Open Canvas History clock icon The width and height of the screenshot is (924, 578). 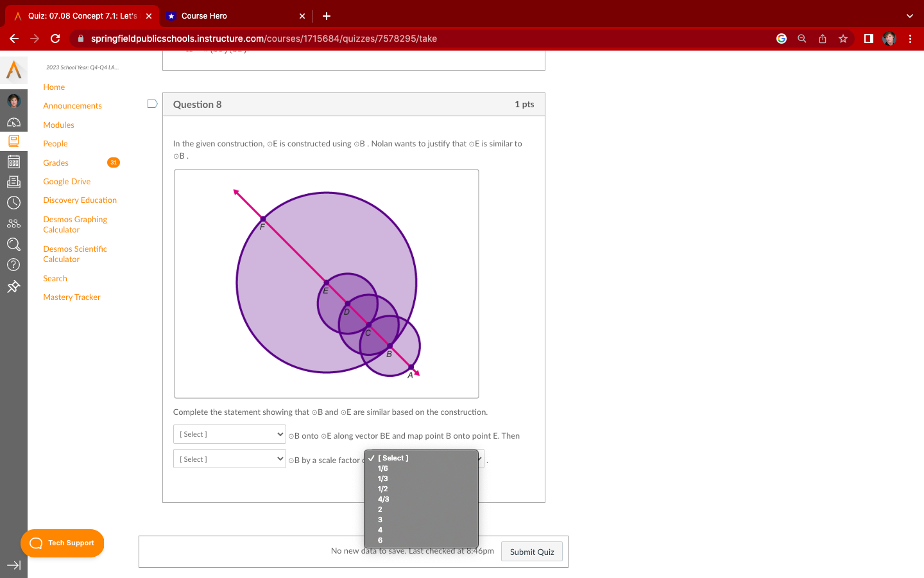tap(13, 203)
